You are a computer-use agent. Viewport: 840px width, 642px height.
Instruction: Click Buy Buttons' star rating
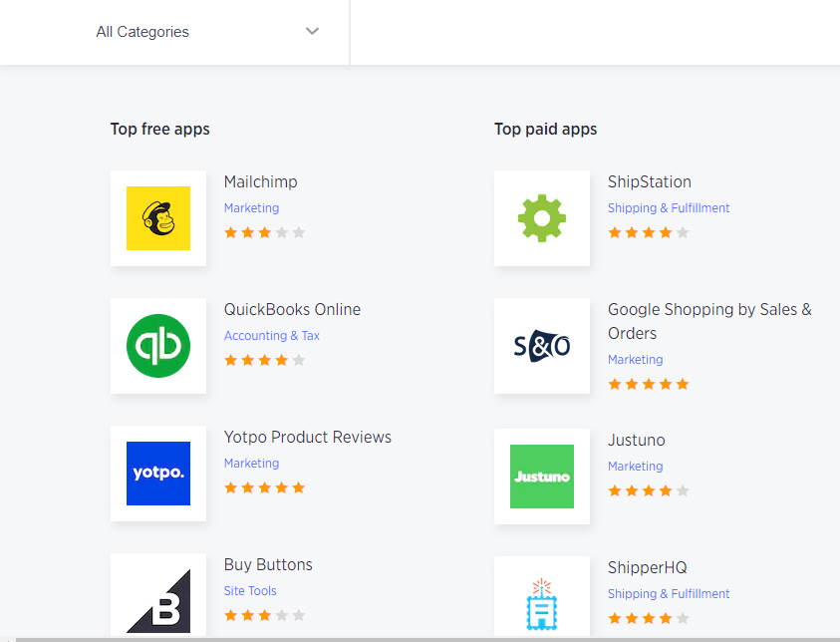point(265,615)
